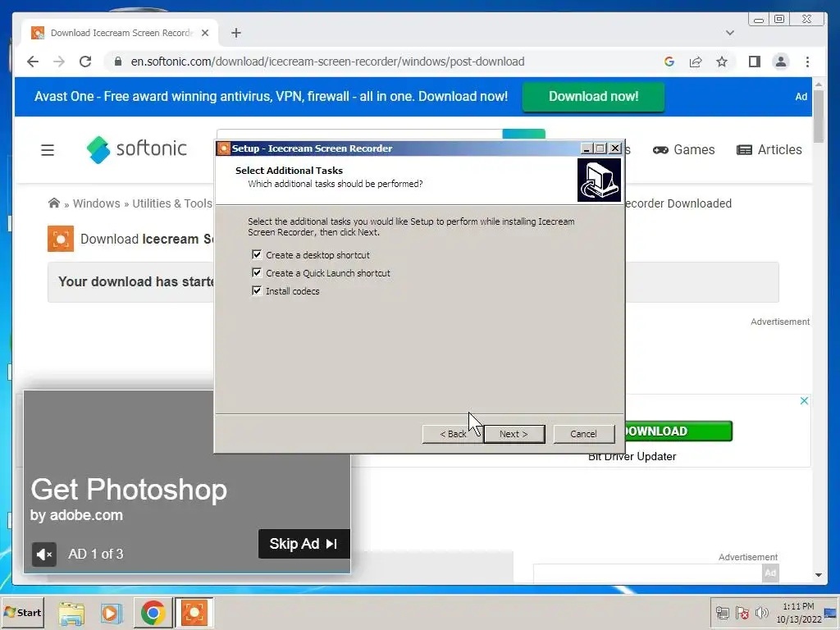
Task: Open the Articles menu on Softonic
Action: click(769, 150)
